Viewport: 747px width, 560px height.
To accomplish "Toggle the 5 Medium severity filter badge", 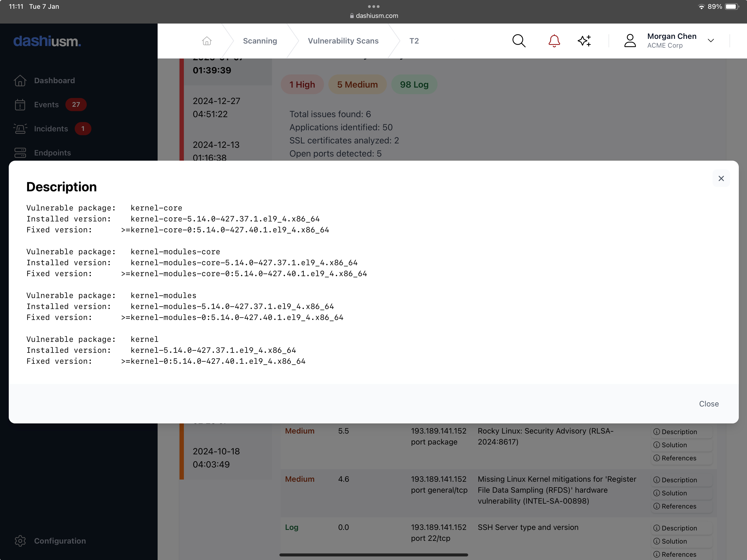I will [x=357, y=84].
